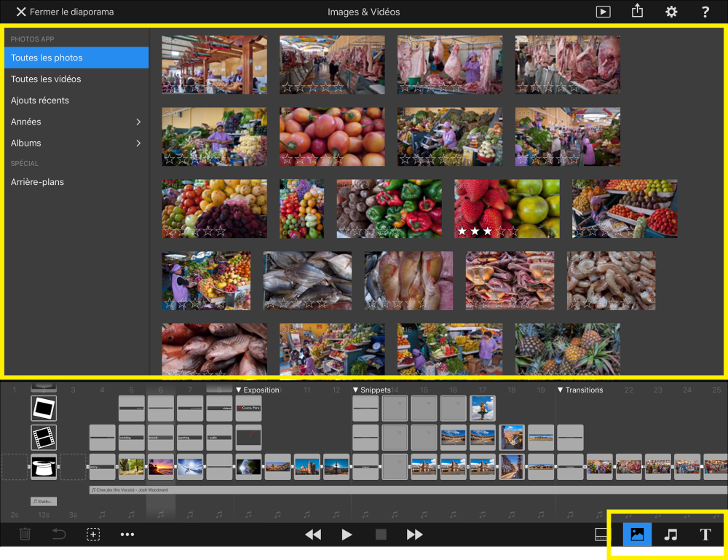Switch to the Music browser note icon
Image resolution: width=728 pixels, height=560 pixels.
click(x=671, y=535)
